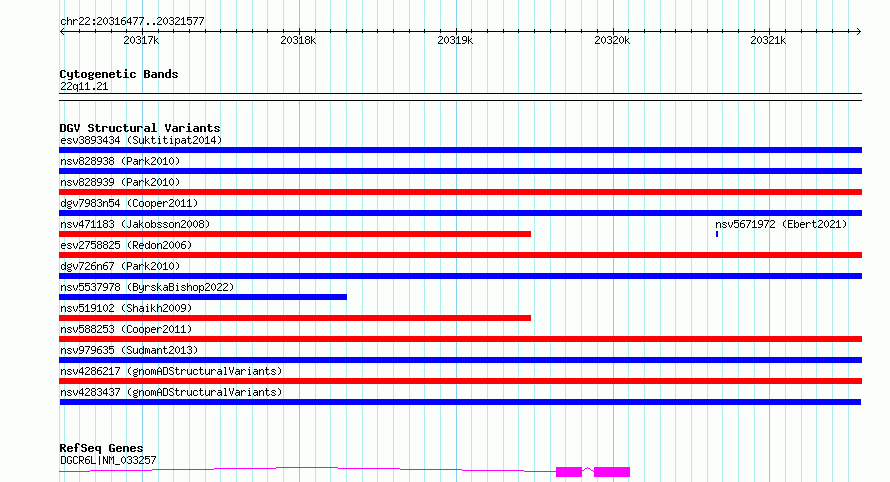890x482 pixels.
Task: Click the DGV Structural Variants track title
Action: tap(140, 128)
